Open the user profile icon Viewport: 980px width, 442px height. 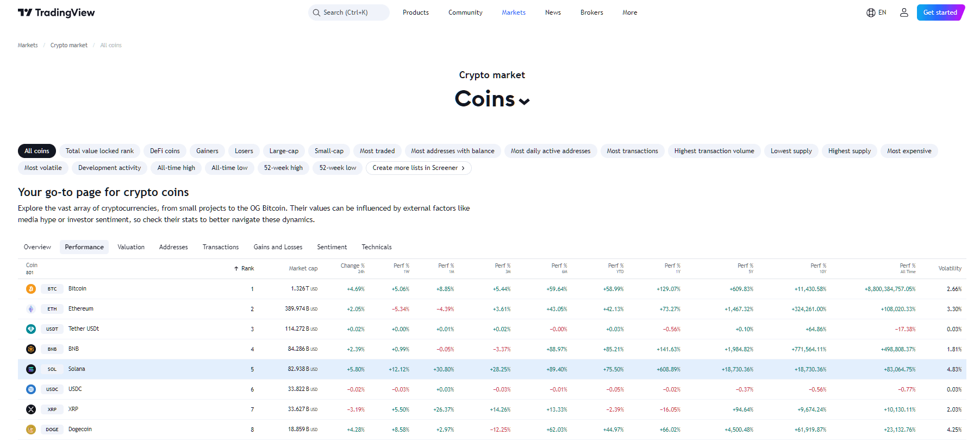pos(904,12)
